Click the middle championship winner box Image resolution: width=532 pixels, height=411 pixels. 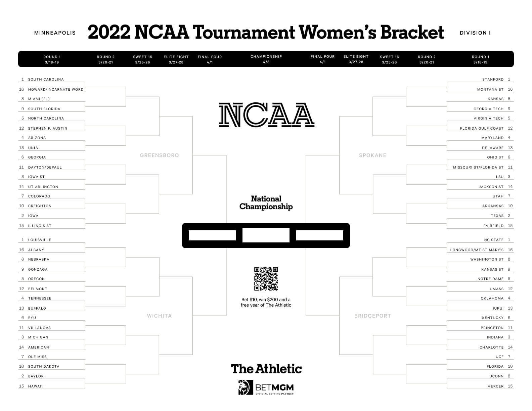click(266, 235)
